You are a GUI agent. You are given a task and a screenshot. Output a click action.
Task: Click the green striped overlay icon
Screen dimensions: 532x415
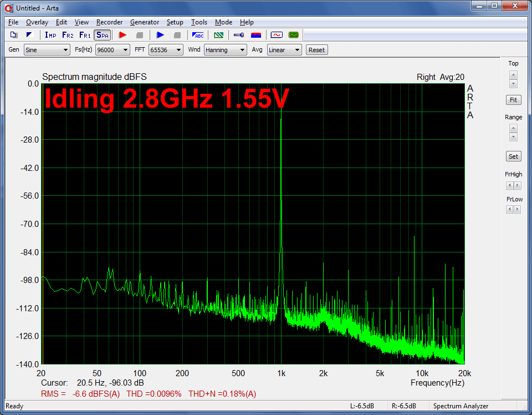(x=219, y=35)
